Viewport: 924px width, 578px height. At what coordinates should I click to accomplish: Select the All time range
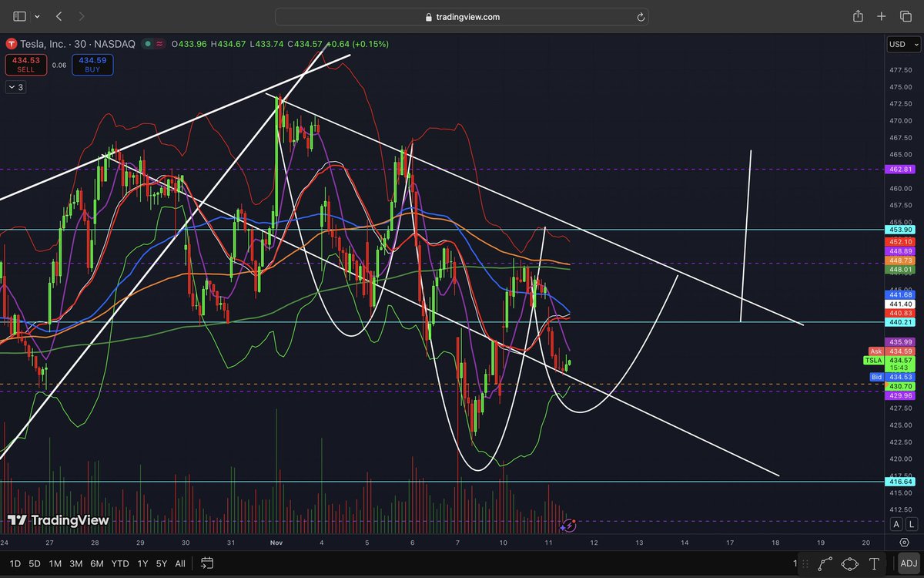coord(180,563)
